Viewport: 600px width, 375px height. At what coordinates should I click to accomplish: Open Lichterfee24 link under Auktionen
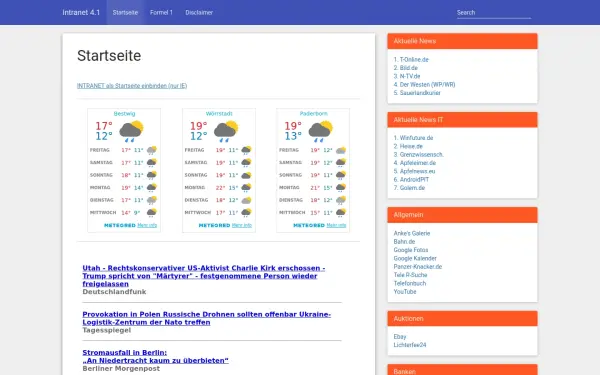pos(410,345)
